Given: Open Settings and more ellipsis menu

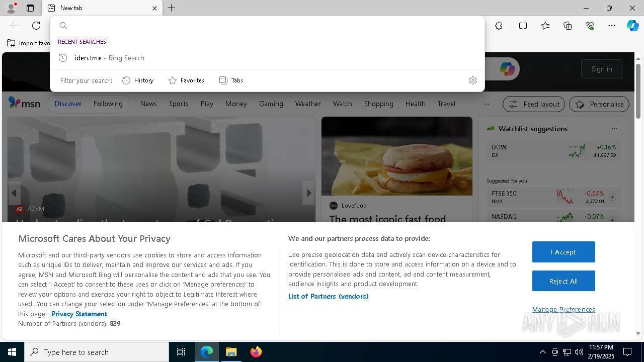Looking at the screenshot, I should [x=612, y=26].
